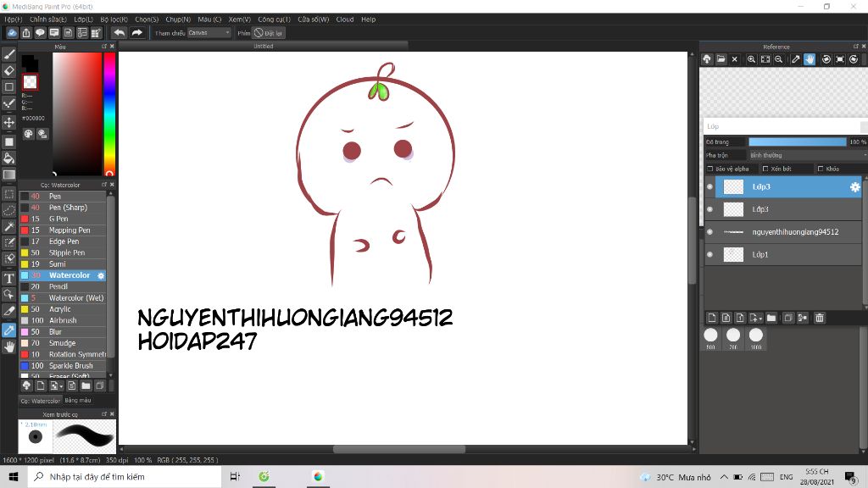This screenshot has height=488, width=868.
Task: Zoom in on the Reference panel
Action: (751, 59)
